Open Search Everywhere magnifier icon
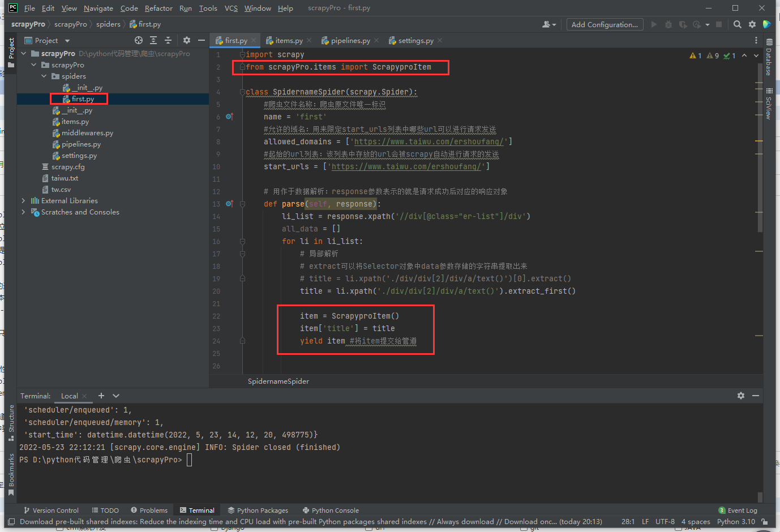The height and width of the screenshot is (532, 780). [x=737, y=24]
